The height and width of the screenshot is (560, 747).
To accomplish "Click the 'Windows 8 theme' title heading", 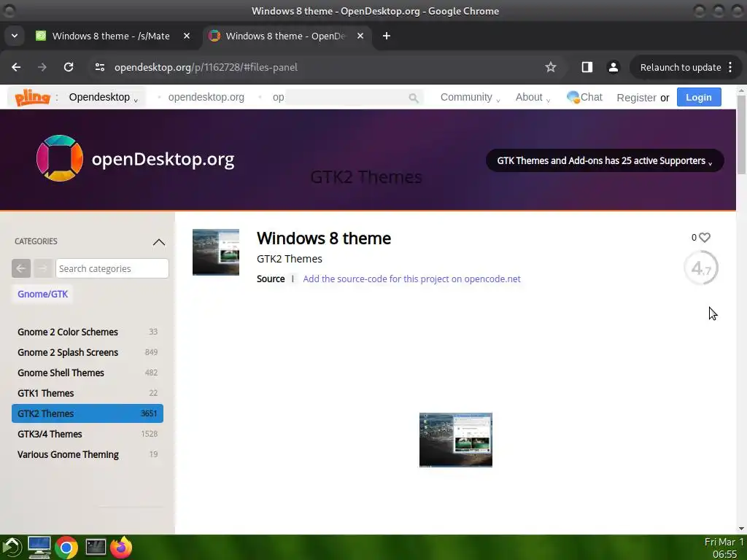I will click(x=323, y=238).
